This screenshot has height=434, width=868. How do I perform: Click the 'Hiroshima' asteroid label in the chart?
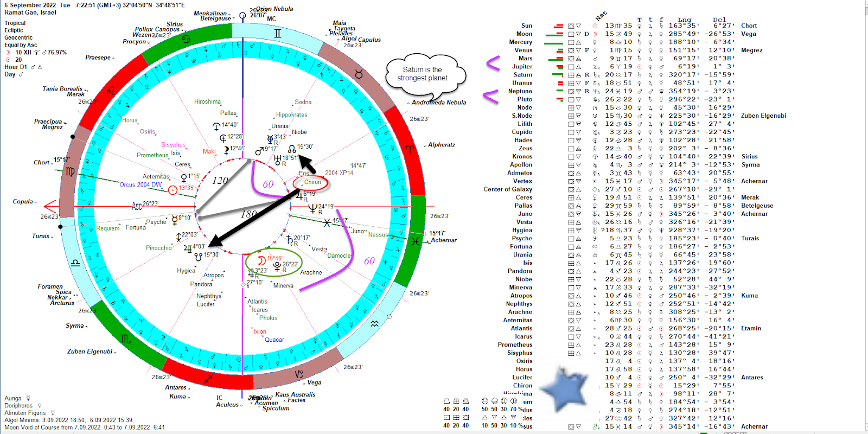pos(207,101)
